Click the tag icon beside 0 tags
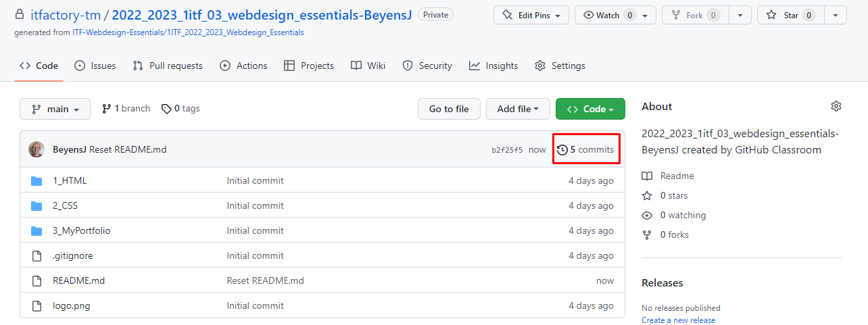This screenshot has width=868, height=325. pyautogui.click(x=166, y=109)
